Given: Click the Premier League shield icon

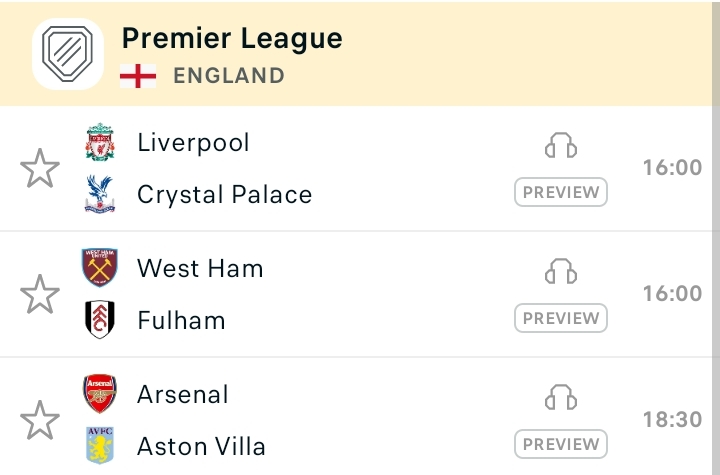Looking at the screenshot, I should 68,54.
